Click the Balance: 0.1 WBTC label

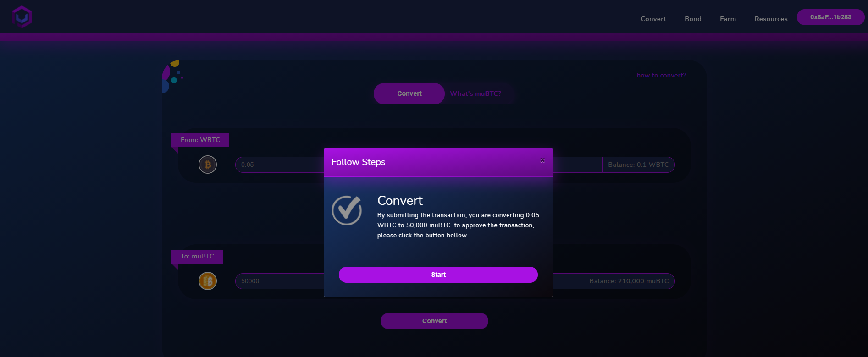pos(638,165)
